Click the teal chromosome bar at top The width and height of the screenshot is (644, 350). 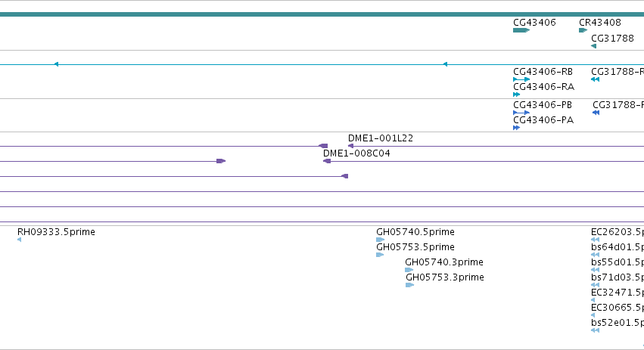tap(322, 14)
